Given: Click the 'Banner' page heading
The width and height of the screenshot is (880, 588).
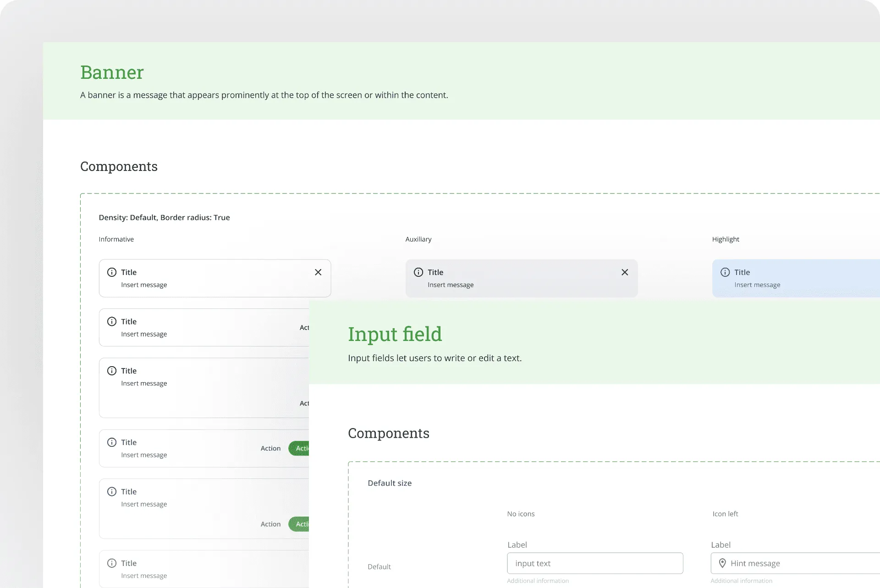Looking at the screenshot, I should click(112, 72).
